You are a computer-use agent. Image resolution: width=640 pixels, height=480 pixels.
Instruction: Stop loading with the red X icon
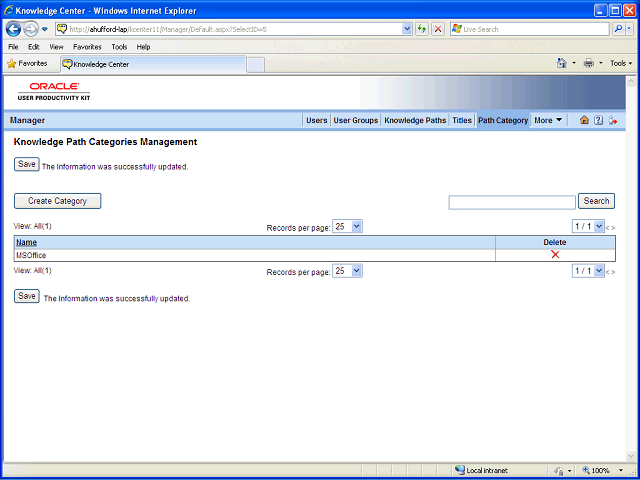438,29
